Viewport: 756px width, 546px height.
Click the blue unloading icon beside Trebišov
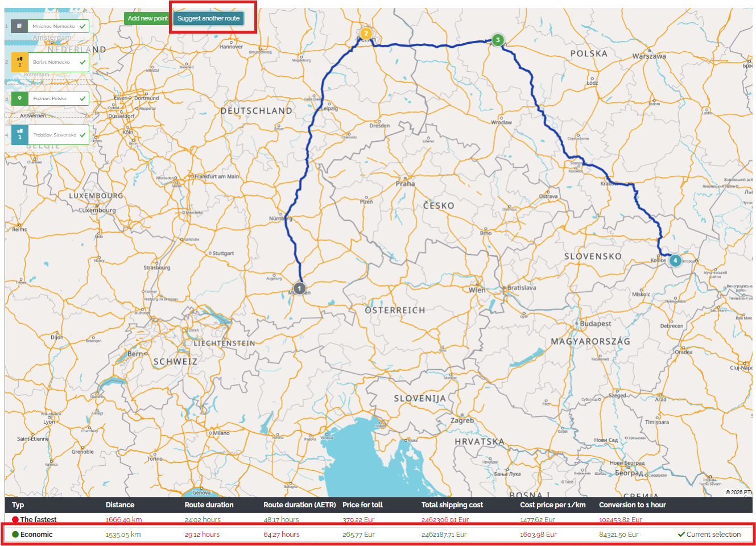tap(19, 135)
